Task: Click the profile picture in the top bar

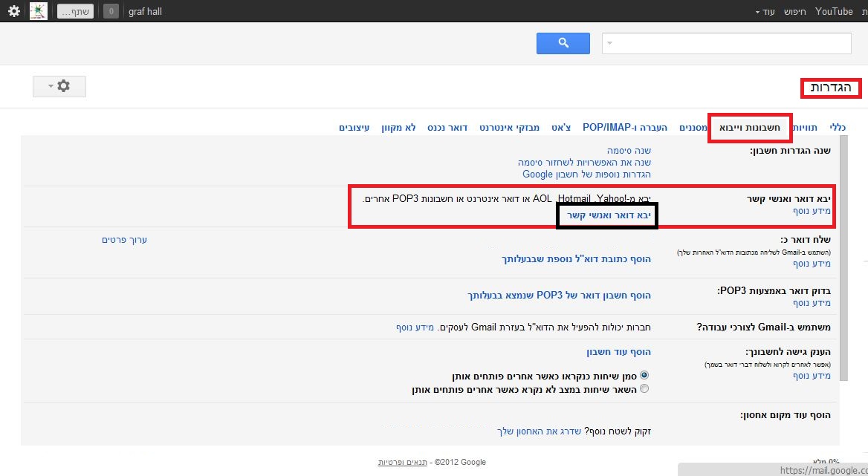Action: pos(38,11)
